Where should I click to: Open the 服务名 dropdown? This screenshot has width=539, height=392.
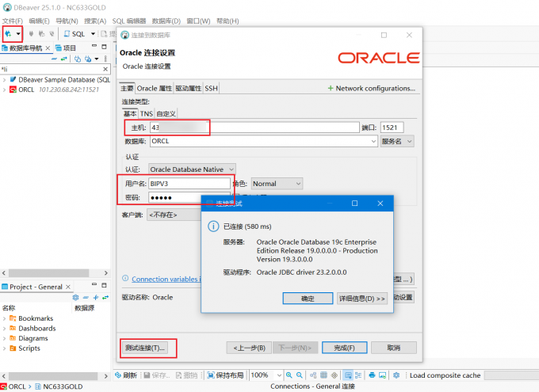coord(396,141)
